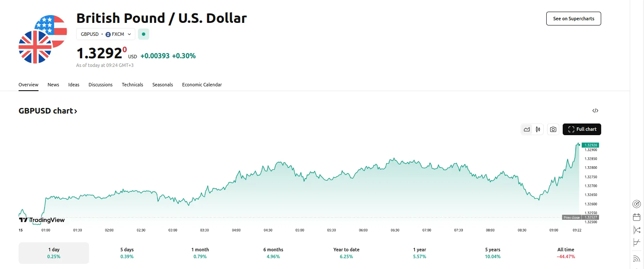Open the Technicals tab
Screen dimensions: 644x269
coord(132,85)
